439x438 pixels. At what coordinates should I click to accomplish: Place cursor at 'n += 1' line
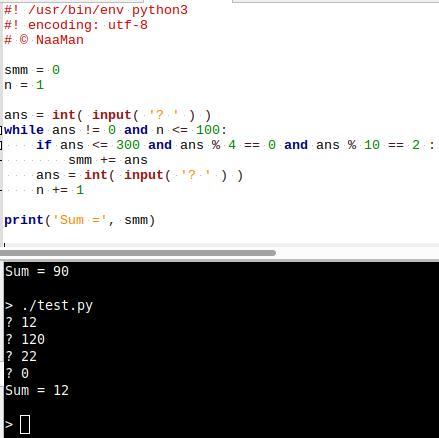(60, 190)
